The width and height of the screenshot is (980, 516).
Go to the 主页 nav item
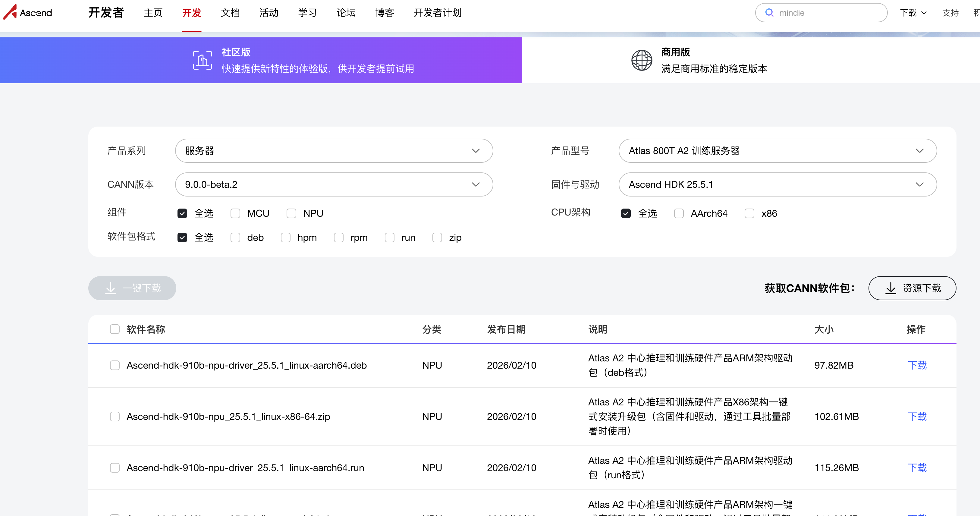(153, 13)
